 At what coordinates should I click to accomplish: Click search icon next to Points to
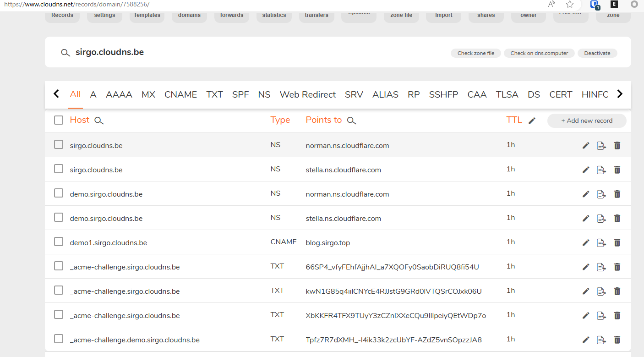[x=351, y=121]
